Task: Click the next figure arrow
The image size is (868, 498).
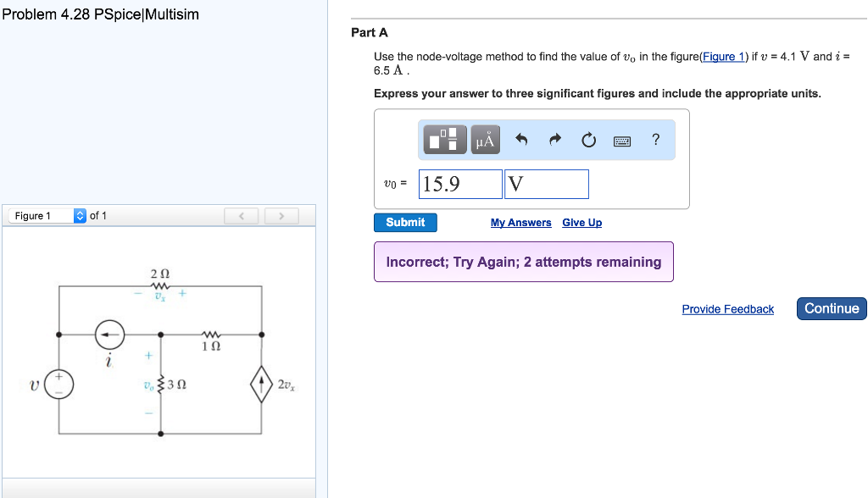Action: tap(281, 215)
